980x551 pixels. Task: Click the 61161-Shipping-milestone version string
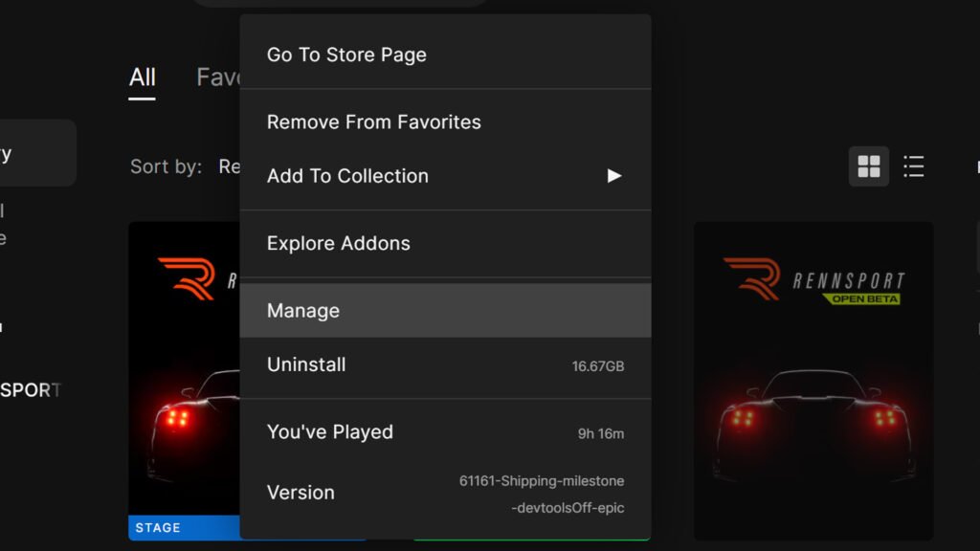[542, 495]
